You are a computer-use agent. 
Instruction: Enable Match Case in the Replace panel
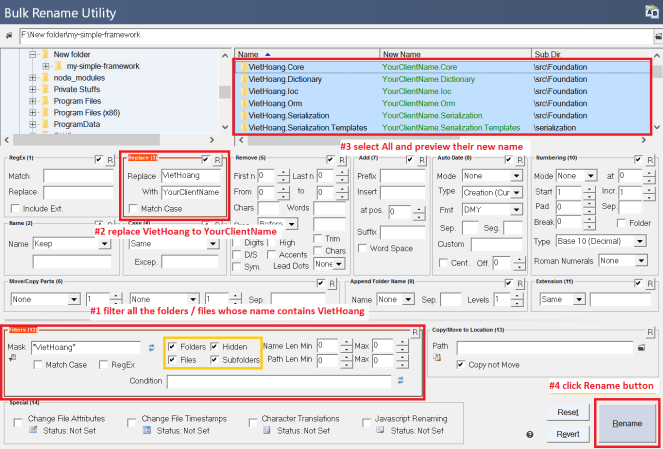135,208
